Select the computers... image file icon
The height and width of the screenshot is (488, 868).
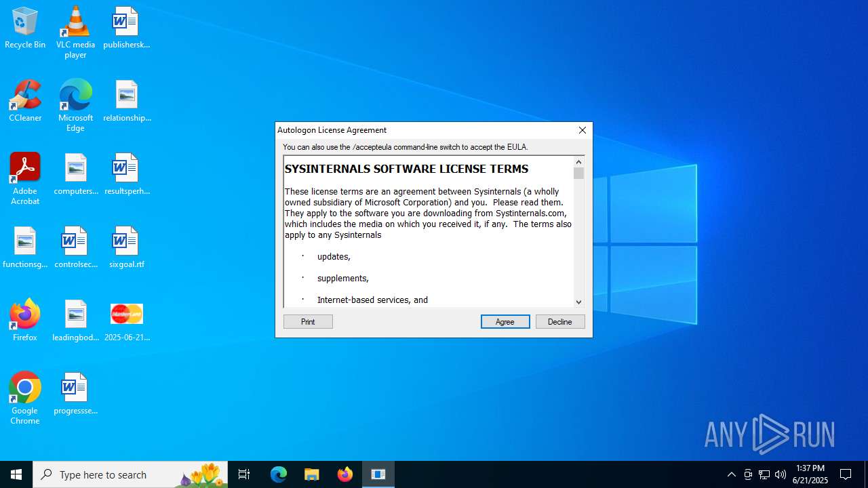pyautogui.click(x=75, y=174)
